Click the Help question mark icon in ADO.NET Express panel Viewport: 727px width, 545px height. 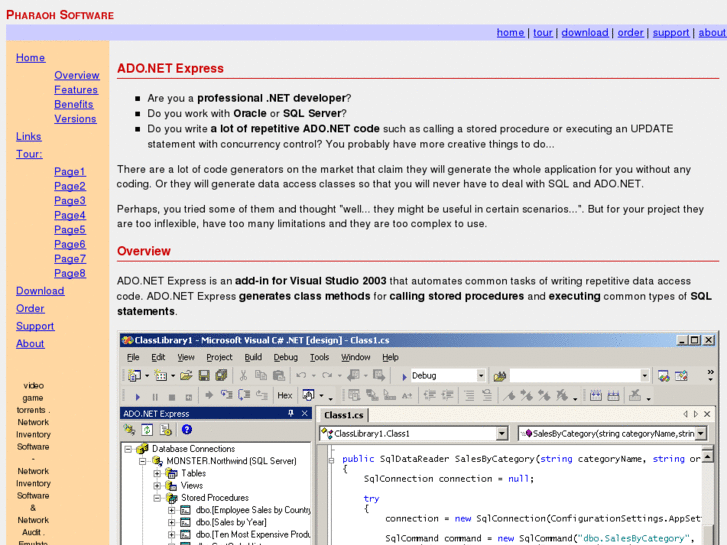(187, 430)
